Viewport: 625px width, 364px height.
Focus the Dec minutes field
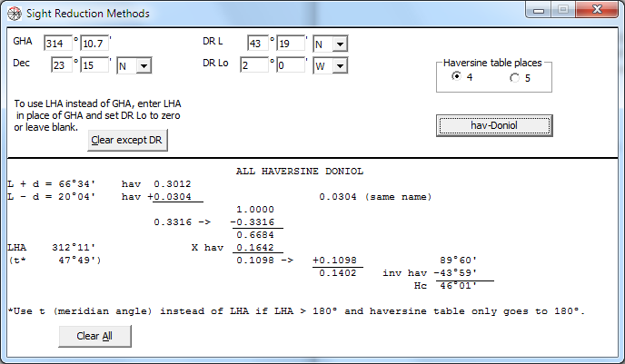pyautogui.click(x=94, y=64)
